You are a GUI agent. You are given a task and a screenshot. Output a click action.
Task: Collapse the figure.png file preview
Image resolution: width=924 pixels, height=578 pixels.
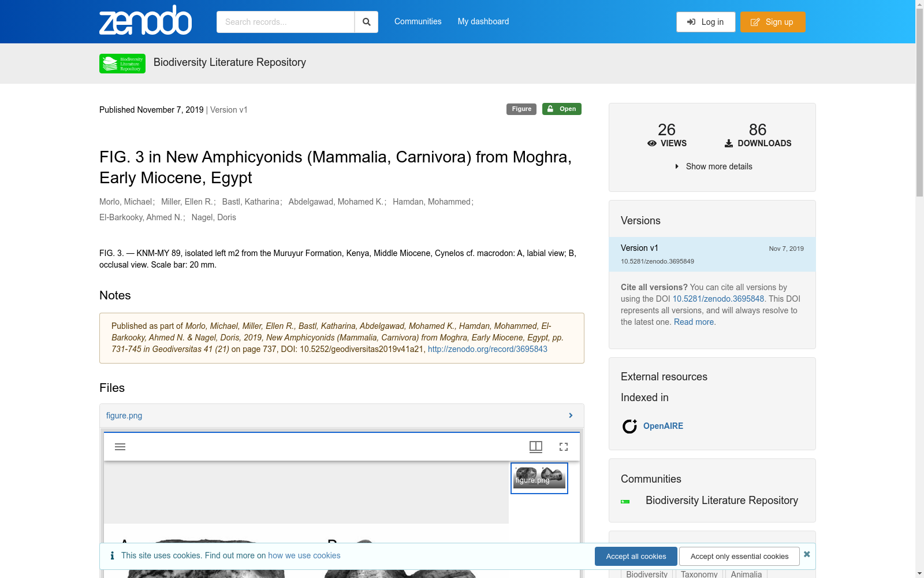coord(571,416)
